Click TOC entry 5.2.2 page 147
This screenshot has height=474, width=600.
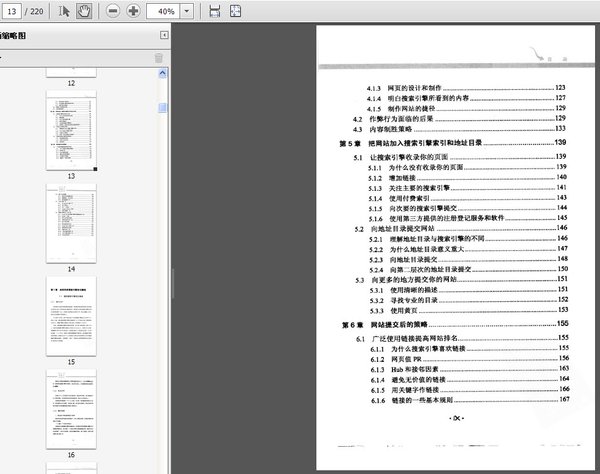tap(468, 249)
